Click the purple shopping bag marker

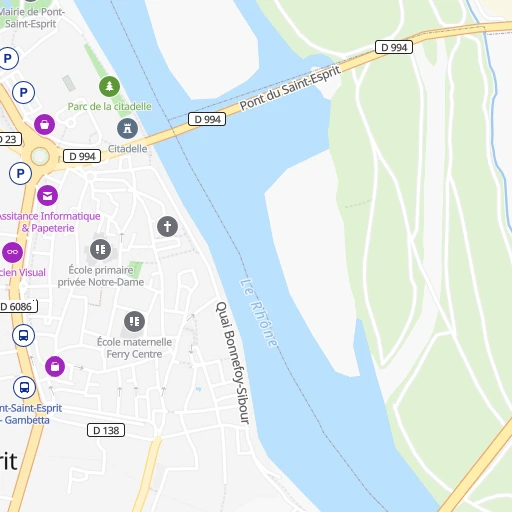tap(55, 367)
